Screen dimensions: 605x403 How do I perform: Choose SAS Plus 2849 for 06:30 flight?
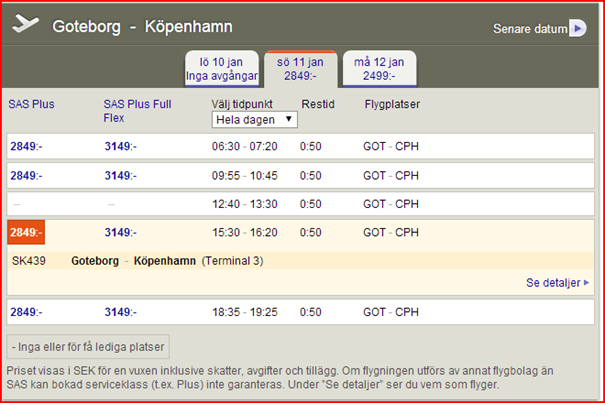point(27,147)
